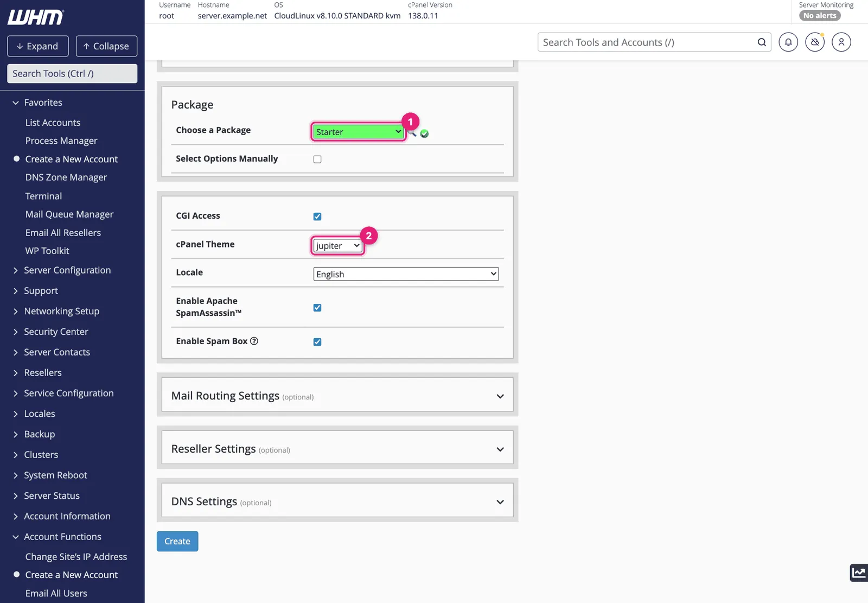Click the Create button
The image size is (868, 603).
(177, 541)
